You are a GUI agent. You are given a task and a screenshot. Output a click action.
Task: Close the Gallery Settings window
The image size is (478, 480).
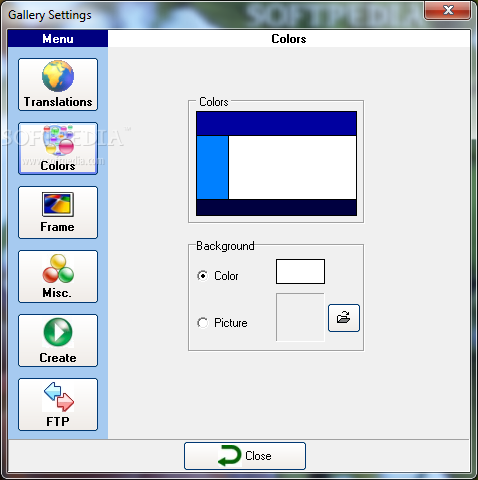tap(447, 10)
